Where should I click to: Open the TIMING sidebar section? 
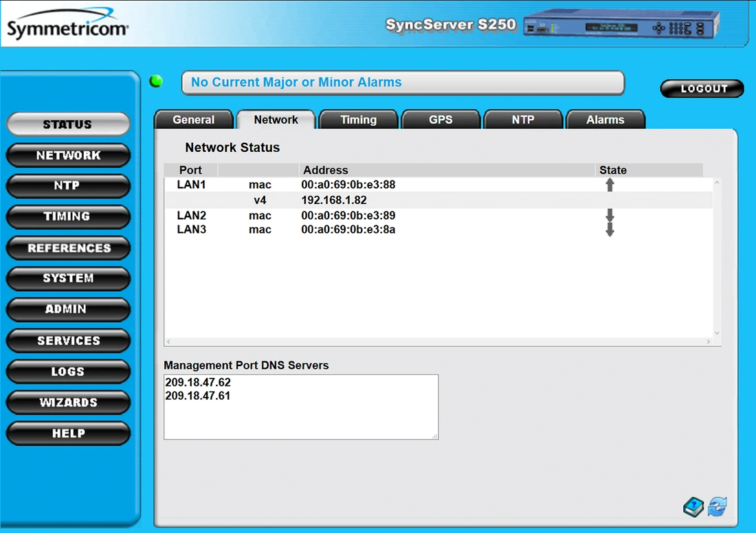(68, 217)
